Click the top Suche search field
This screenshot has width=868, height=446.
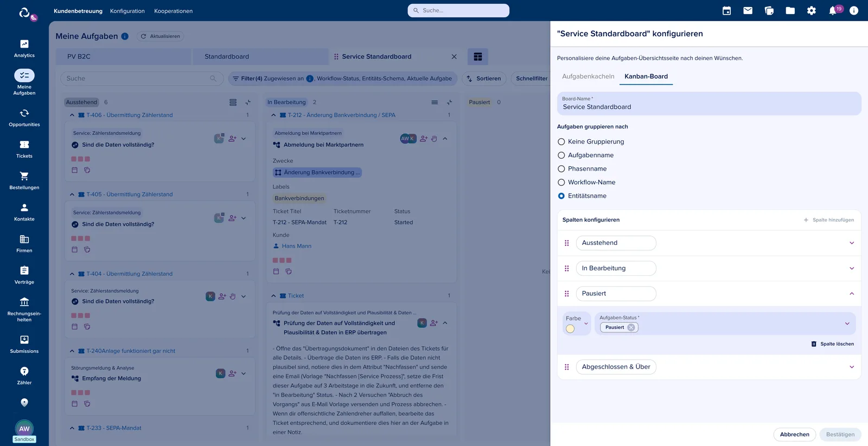458,10
